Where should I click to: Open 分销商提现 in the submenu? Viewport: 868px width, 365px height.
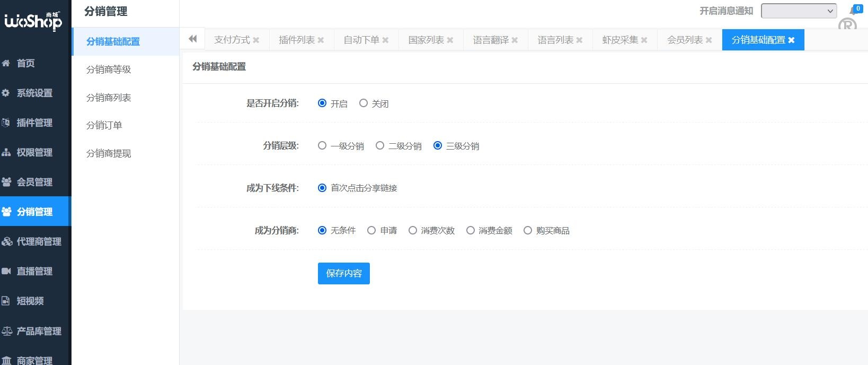point(109,153)
